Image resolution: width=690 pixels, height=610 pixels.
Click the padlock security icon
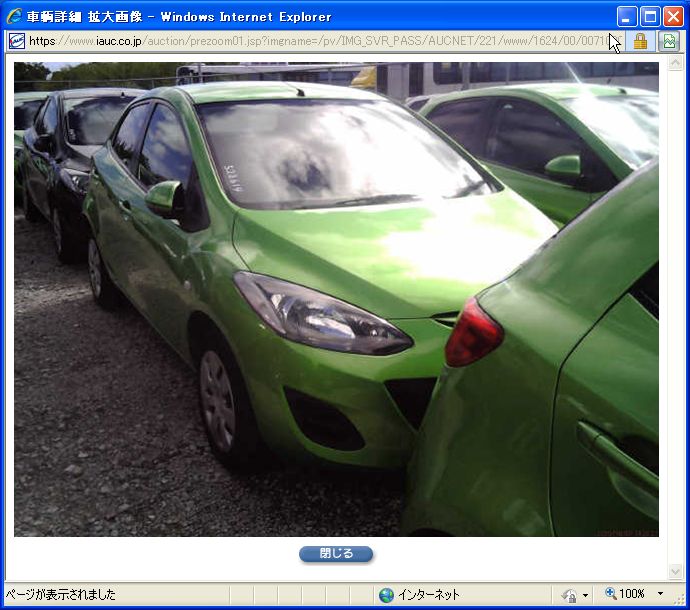640,41
